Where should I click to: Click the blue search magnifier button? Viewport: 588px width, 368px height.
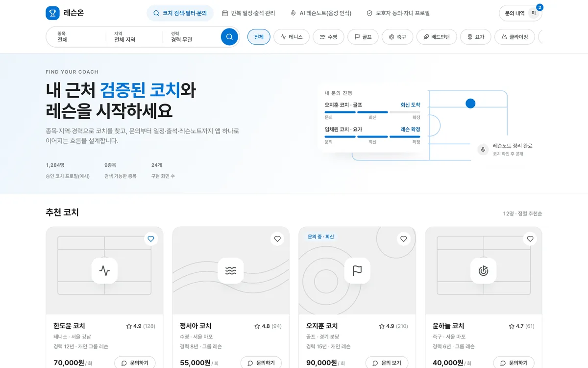pyautogui.click(x=229, y=37)
